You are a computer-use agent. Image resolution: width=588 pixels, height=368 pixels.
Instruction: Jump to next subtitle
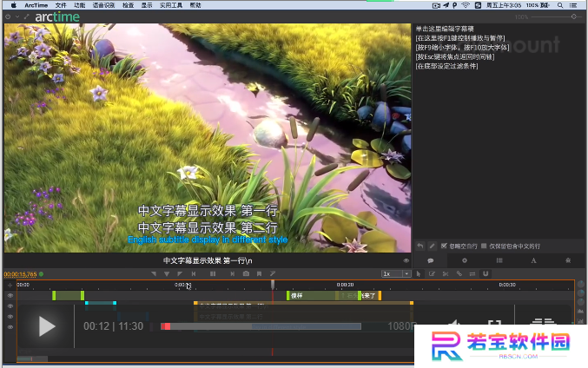click(233, 274)
